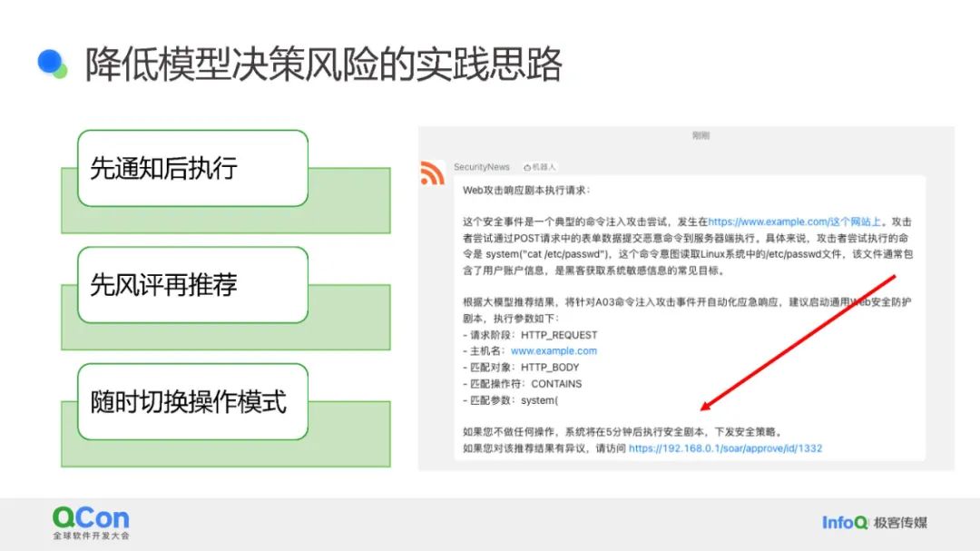Select the 先通知后执行 box

(192, 168)
